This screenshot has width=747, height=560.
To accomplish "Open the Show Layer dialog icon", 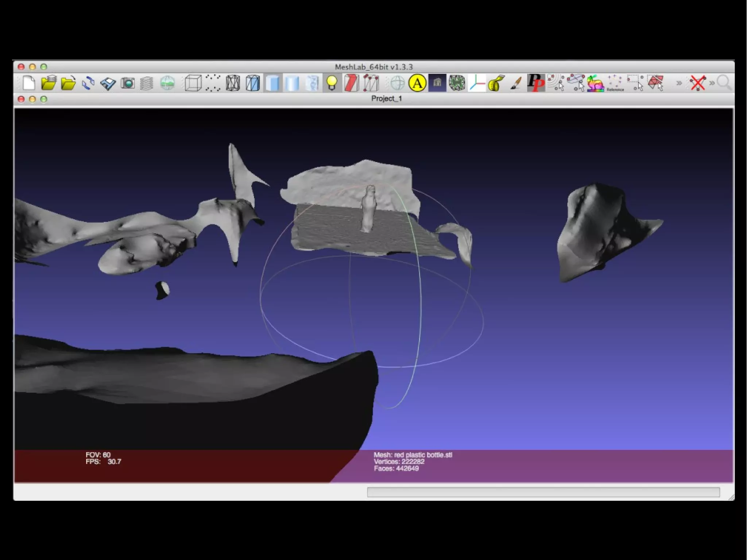I will [147, 83].
